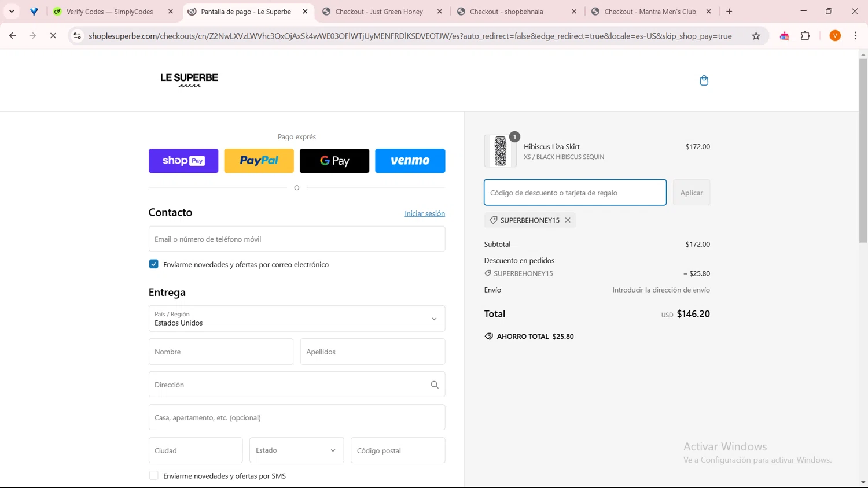868x488 pixels.
Task: Close the Verify Codes SimplyCodes tab
Action: pos(171,12)
